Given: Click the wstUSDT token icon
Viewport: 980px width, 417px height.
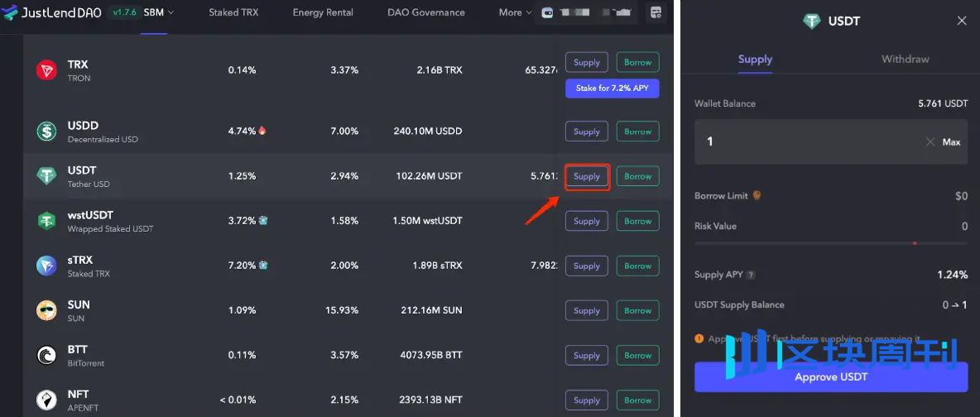Looking at the screenshot, I should (46, 221).
